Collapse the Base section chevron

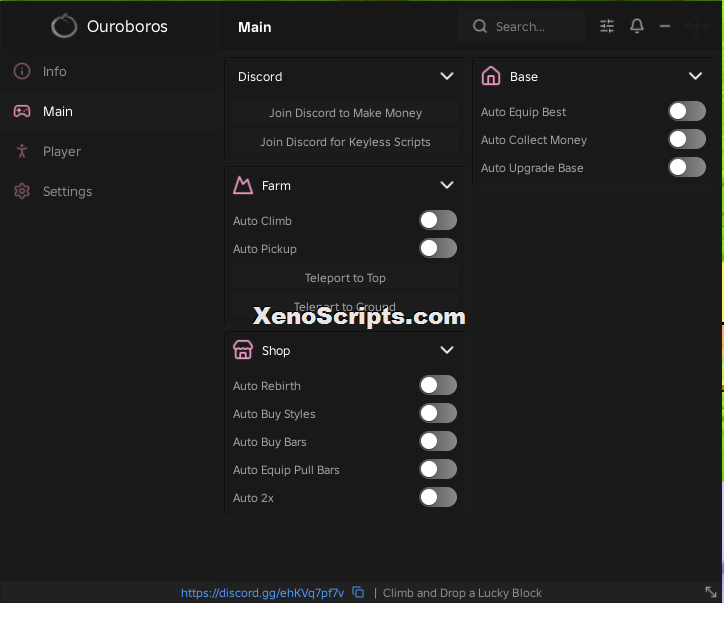695,76
